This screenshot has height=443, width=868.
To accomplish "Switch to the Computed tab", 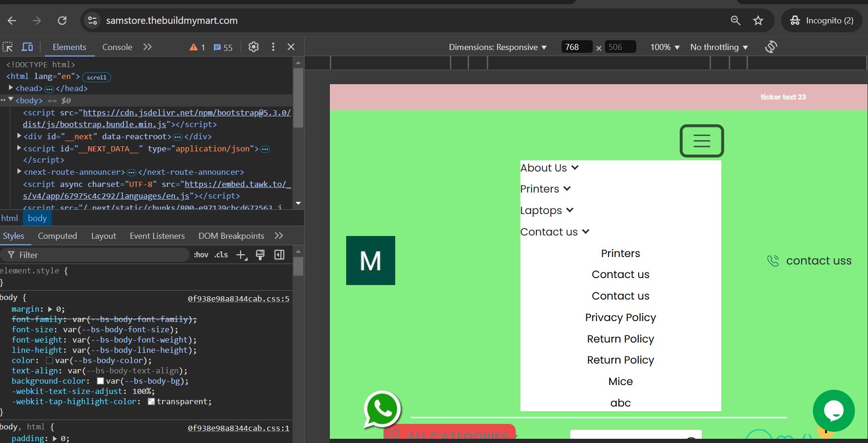I will [57, 236].
